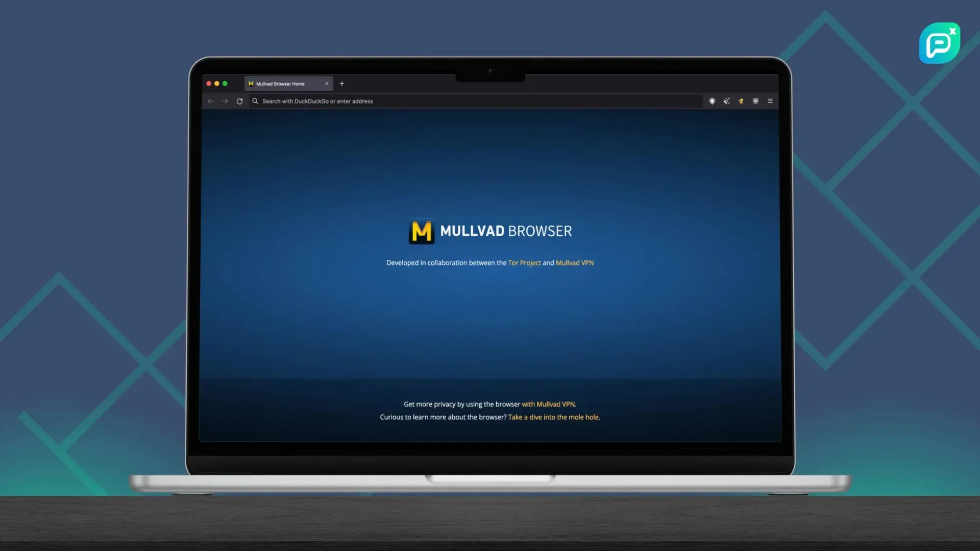Open the security level shield icon
This screenshot has height=551, width=980.
712,101
